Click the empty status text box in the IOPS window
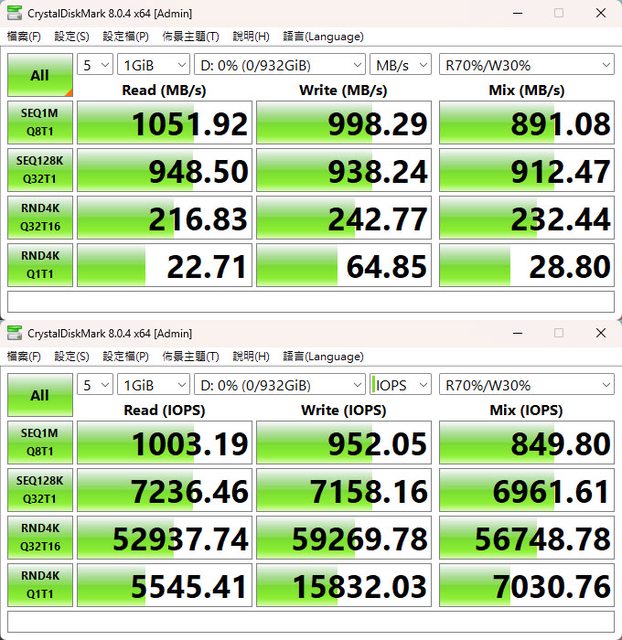 [x=310, y=622]
